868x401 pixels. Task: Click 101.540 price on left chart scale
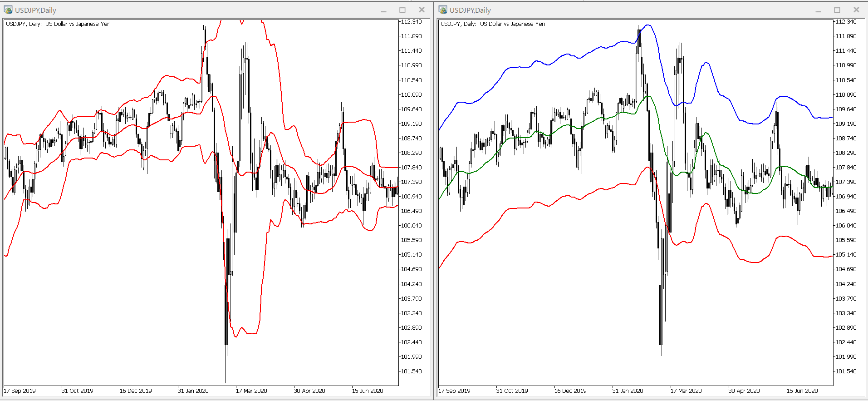pos(412,371)
